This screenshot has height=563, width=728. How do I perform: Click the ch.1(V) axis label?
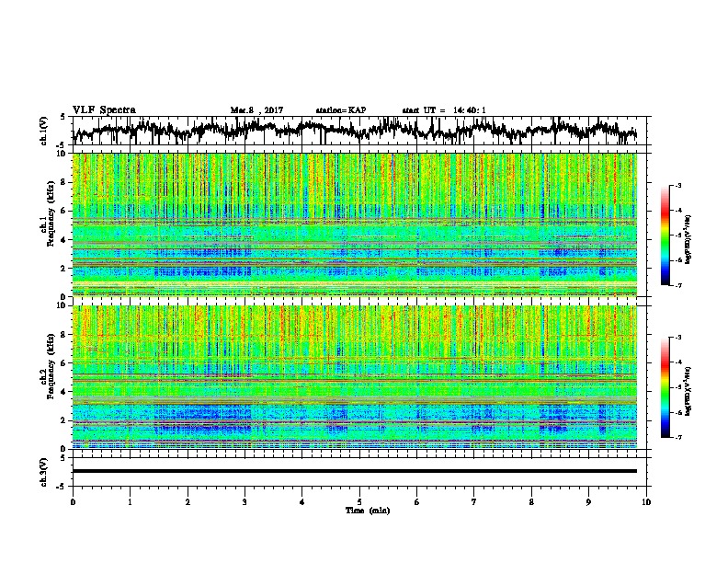point(43,131)
